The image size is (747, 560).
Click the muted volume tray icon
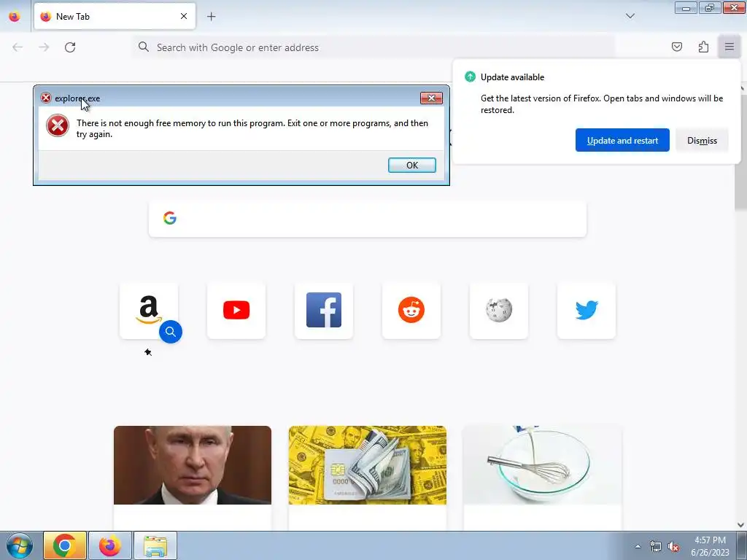pyautogui.click(x=673, y=547)
